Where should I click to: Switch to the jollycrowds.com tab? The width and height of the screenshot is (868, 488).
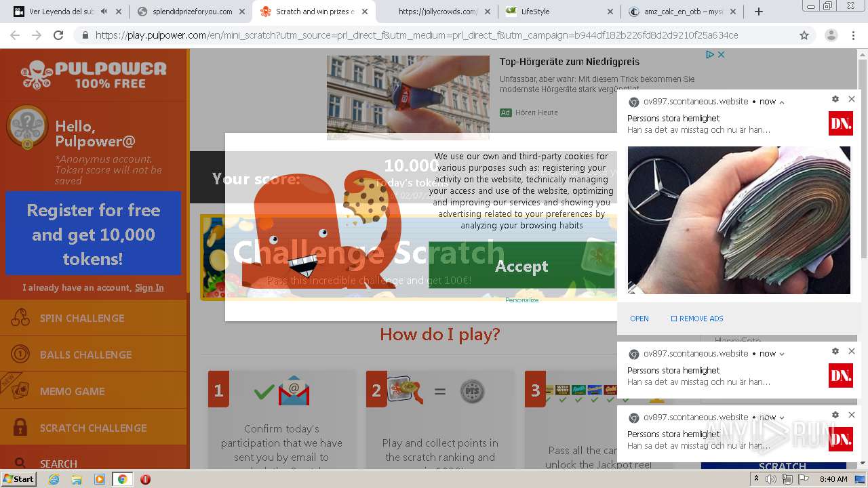pos(437,12)
